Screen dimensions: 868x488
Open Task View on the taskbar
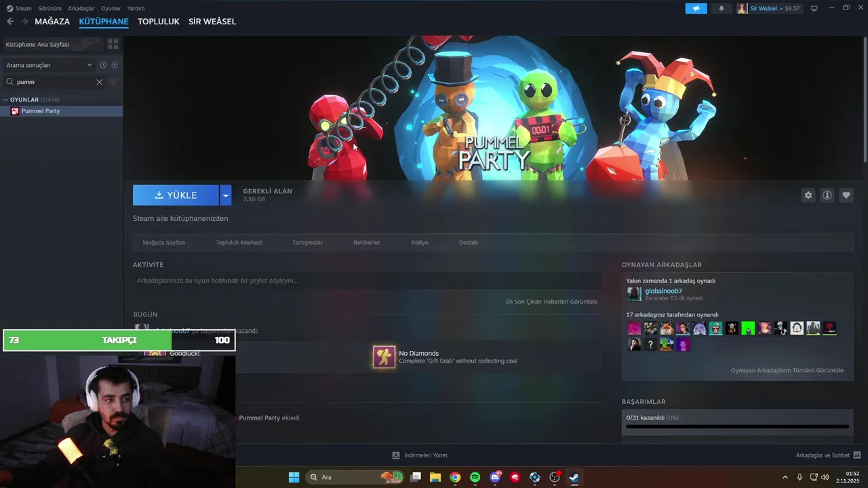[416, 477]
